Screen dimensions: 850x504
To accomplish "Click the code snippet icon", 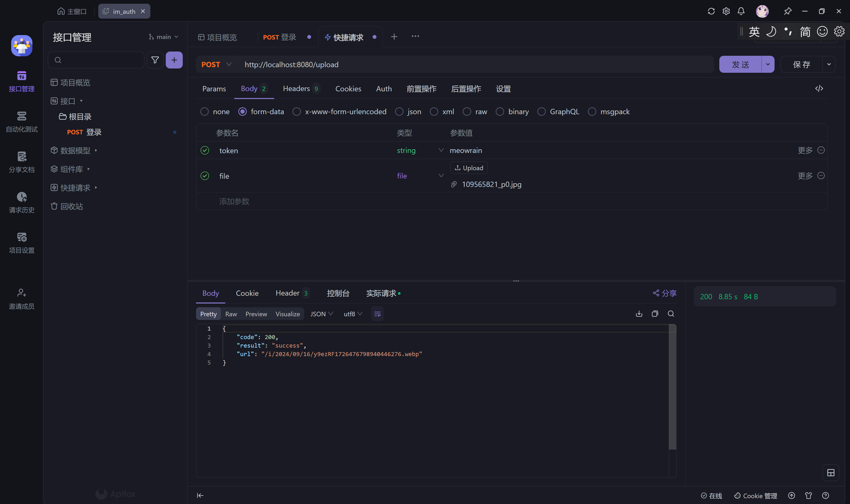I will pos(819,89).
